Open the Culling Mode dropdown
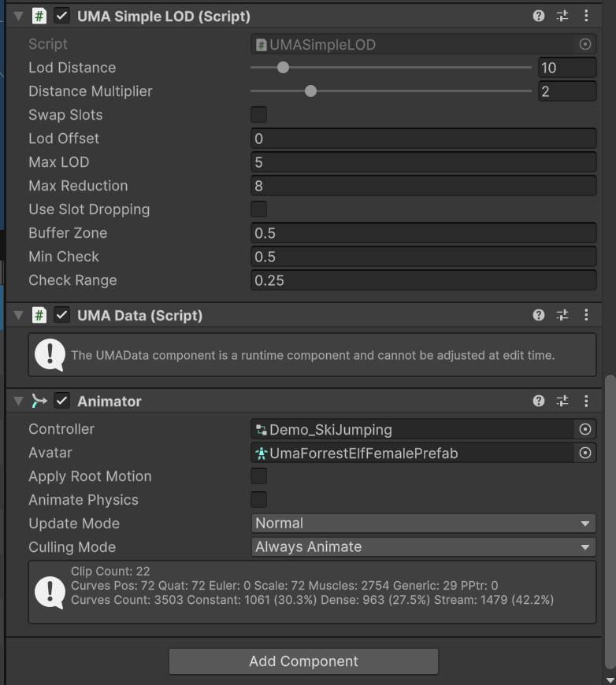 (425, 546)
